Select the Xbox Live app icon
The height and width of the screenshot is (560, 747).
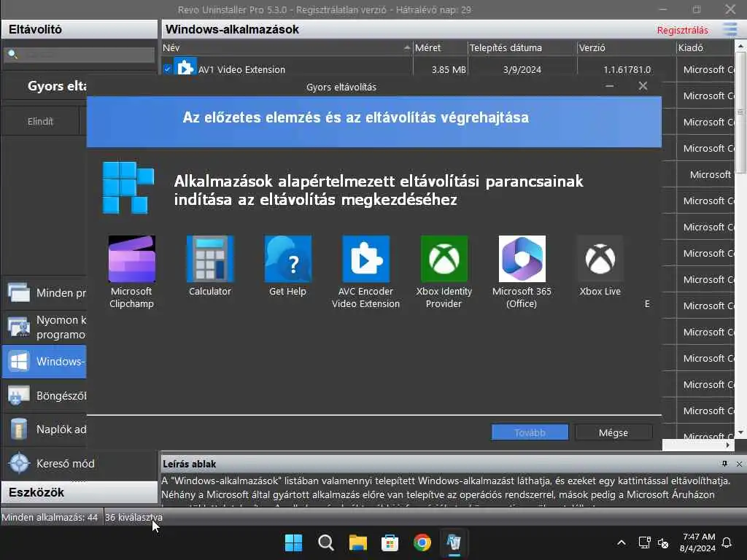tap(600, 259)
